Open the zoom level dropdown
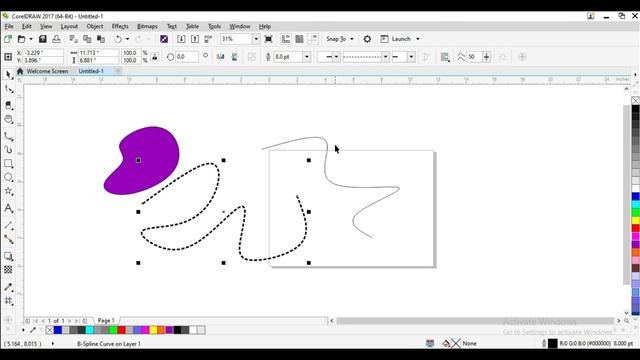This screenshot has height=360, width=640. [256, 39]
